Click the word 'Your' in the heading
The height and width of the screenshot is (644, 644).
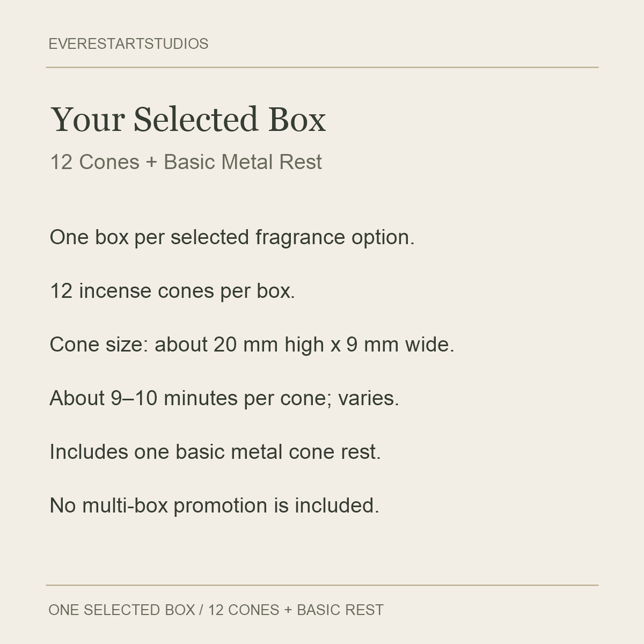(x=88, y=119)
